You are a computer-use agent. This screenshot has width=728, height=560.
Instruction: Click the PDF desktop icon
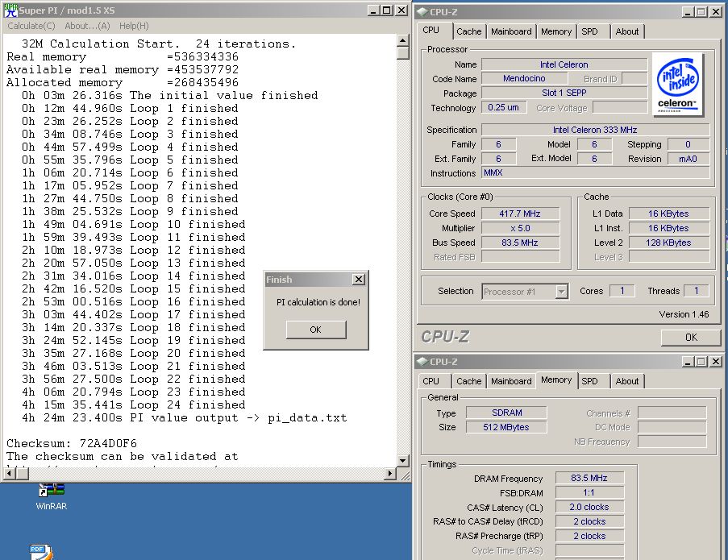point(41,552)
